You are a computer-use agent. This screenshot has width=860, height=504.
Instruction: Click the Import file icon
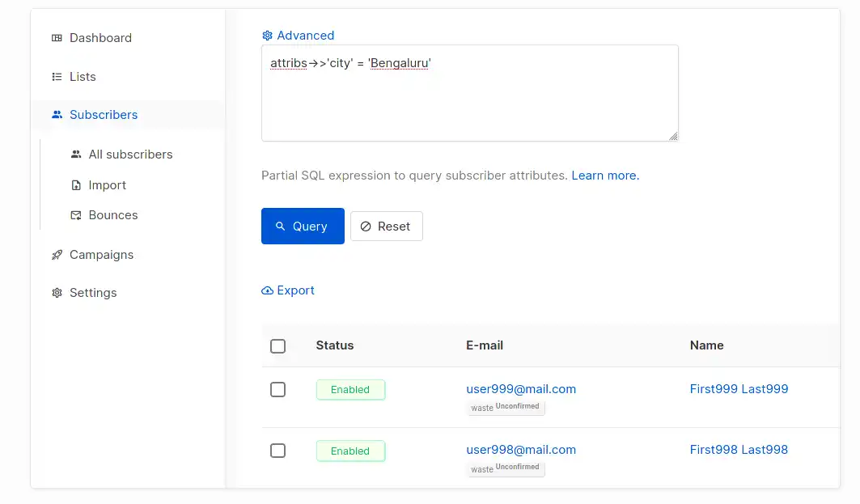tap(76, 185)
